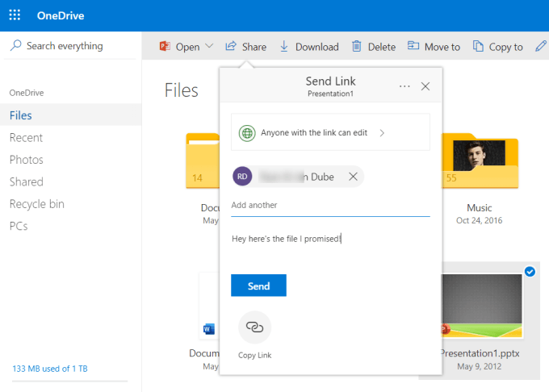Click the search magnifier icon

point(16,45)
